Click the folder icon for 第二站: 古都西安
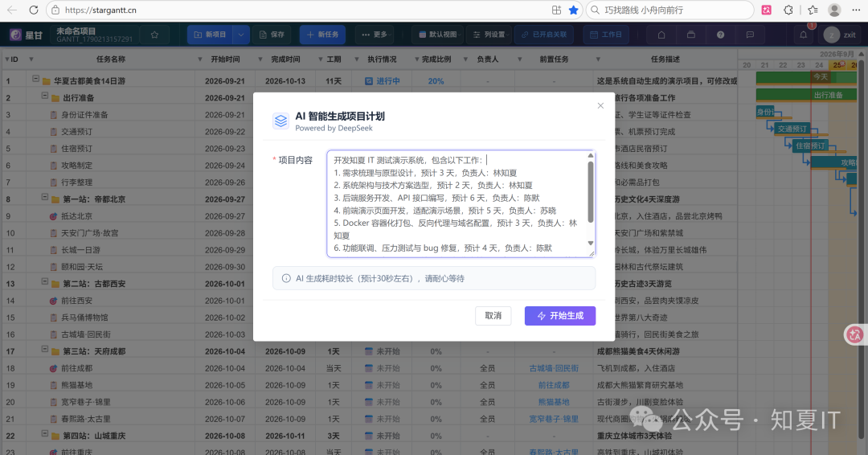This screenshot has width=868, height=455. click(55, 284)
